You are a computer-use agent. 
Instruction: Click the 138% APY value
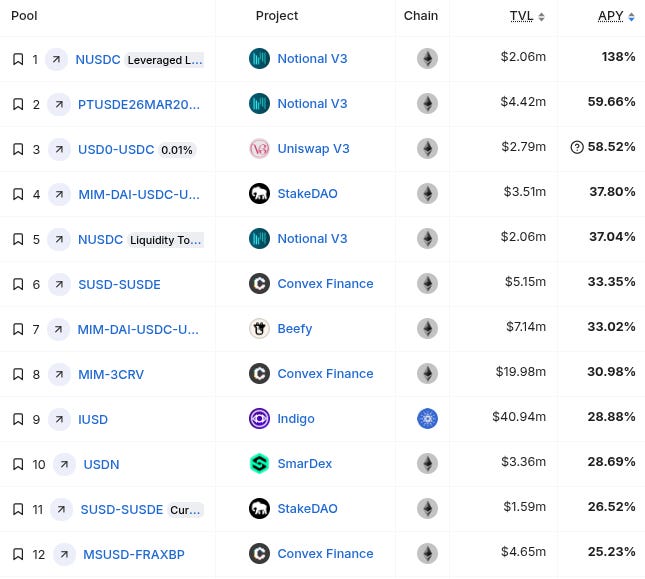pyautogui.click(x=618, y=57)
